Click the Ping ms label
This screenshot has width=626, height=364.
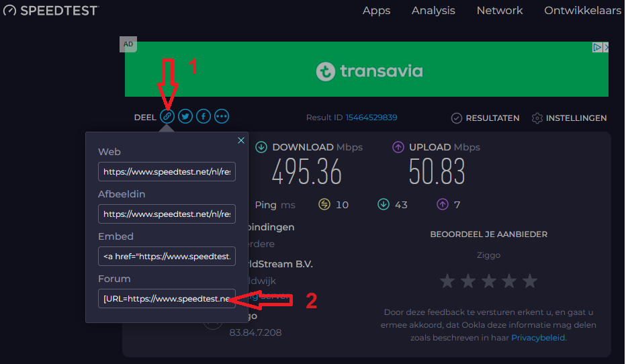275,205
